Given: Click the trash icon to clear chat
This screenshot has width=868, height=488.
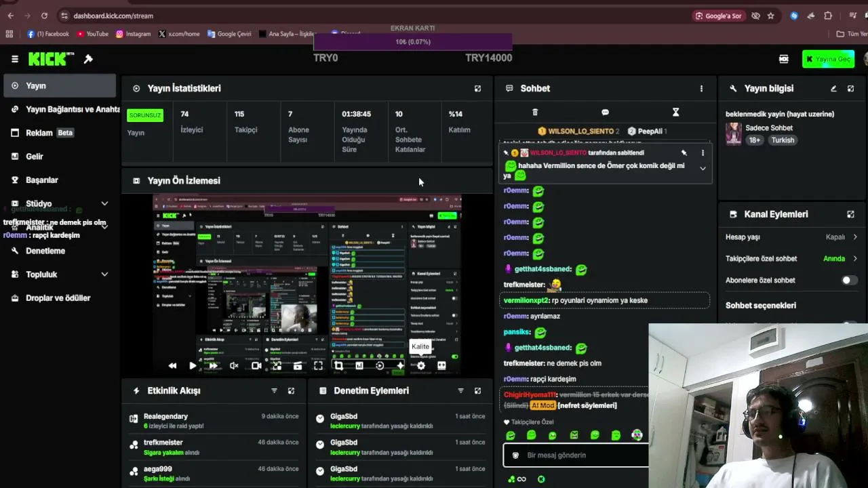Looking at the screenshot, I should click(x=535, y=112).
